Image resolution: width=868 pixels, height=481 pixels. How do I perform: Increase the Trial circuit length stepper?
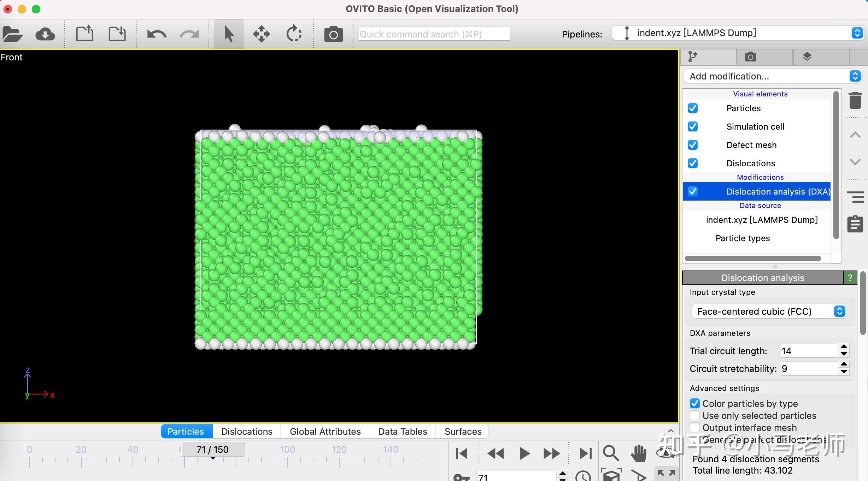coord(844,347)
